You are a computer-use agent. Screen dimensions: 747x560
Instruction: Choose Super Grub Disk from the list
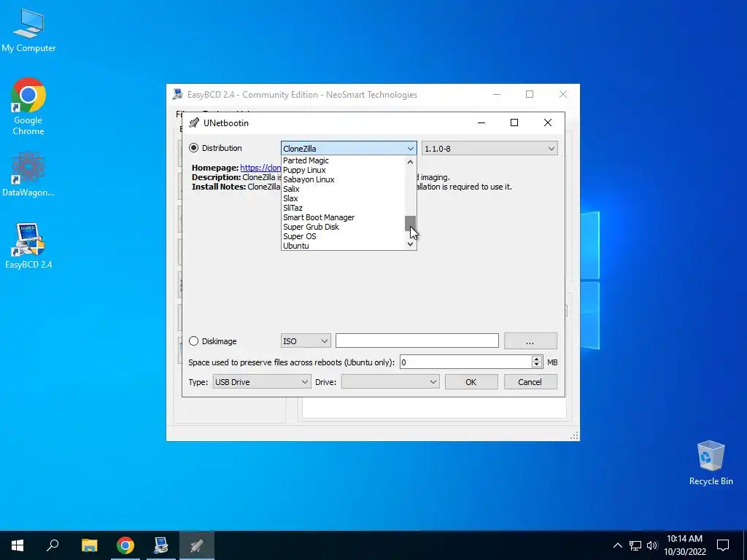tap(343, 227)
